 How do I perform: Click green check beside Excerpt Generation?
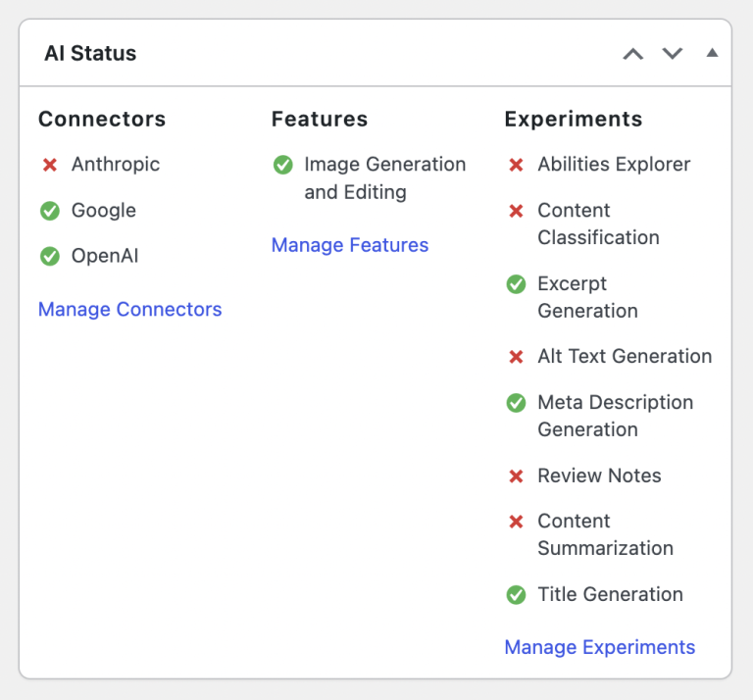(516, 284)
